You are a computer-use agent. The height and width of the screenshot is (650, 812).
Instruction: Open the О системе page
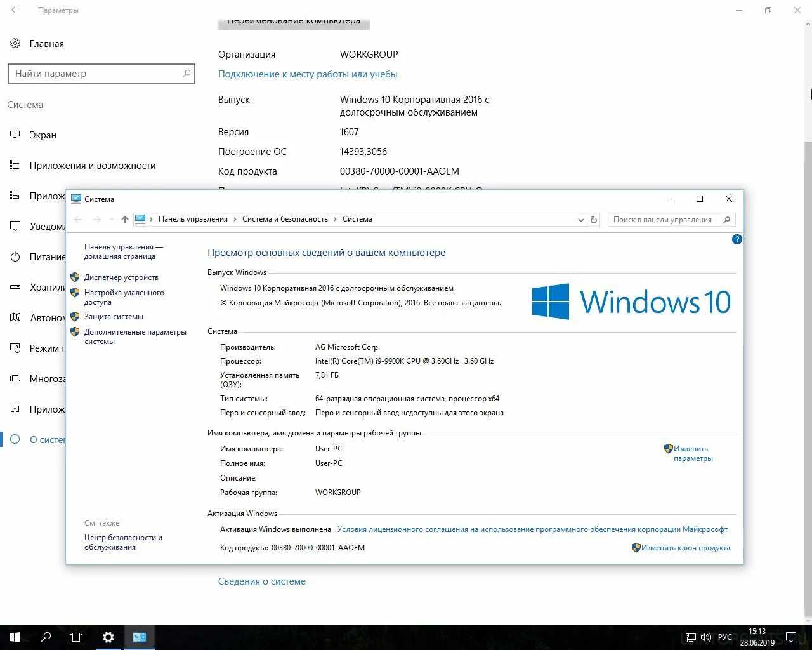pos(37,440)
